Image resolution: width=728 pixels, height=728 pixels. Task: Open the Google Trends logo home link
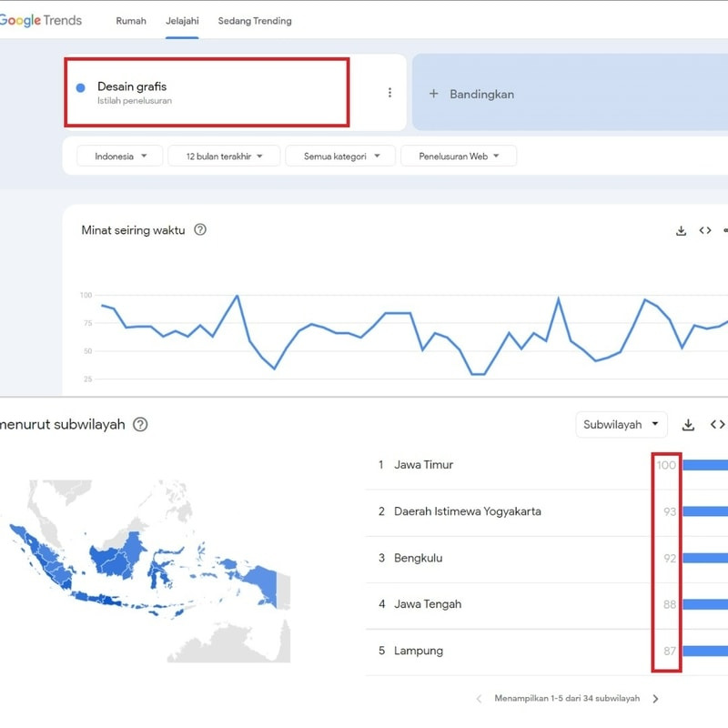tap(40, 20)
